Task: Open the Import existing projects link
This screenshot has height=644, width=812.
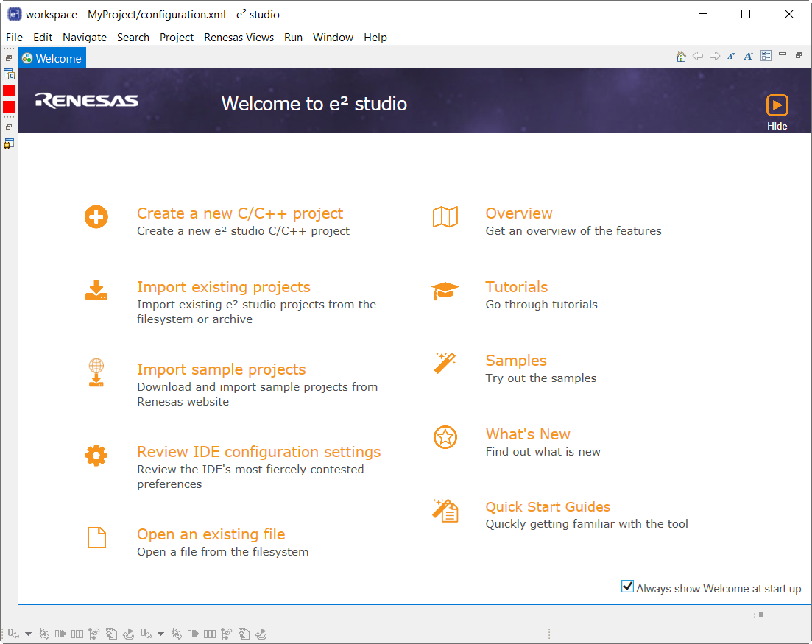Action: 223,287
